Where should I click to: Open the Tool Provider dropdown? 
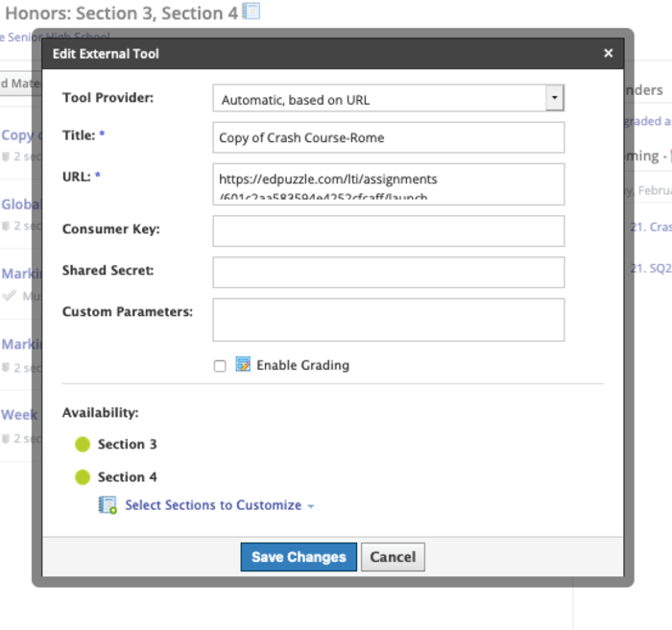[388, 99]
